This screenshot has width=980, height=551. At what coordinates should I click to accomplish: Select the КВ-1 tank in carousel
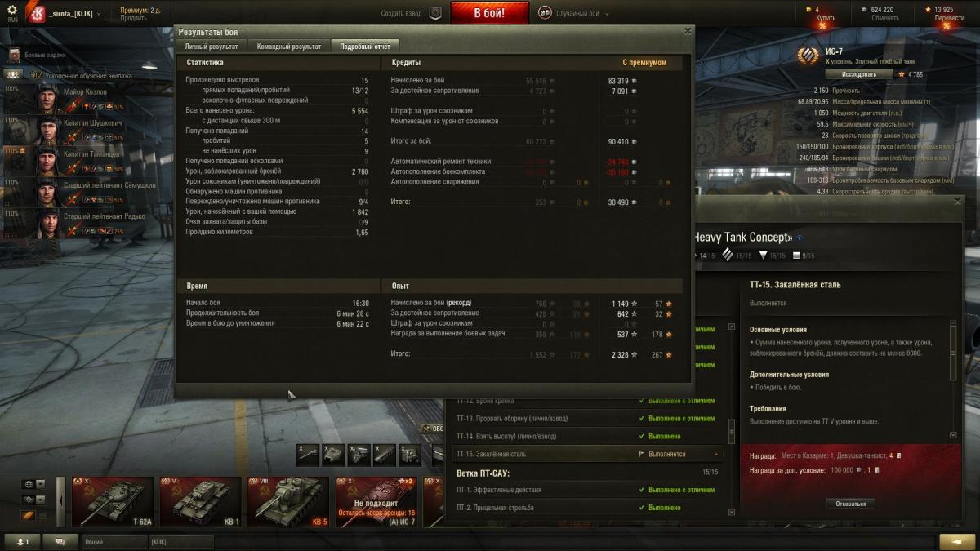click(x=200, y=501)
